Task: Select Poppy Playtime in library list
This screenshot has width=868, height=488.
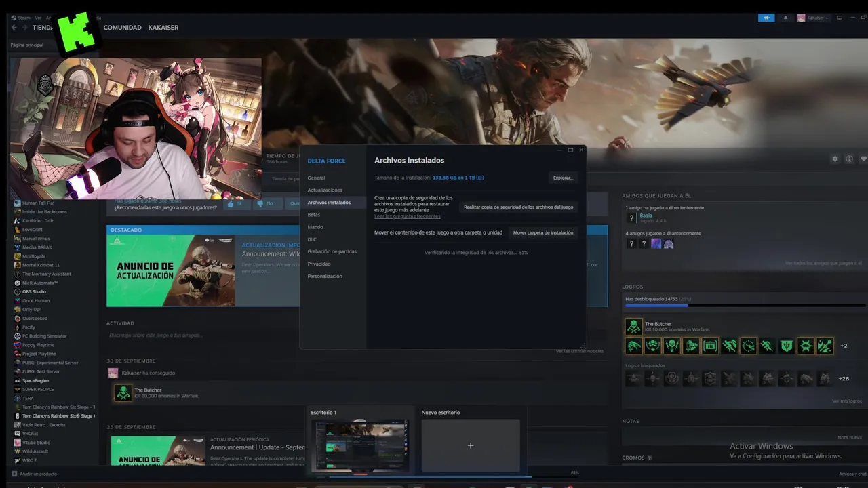Action: (x=38, y=345)
